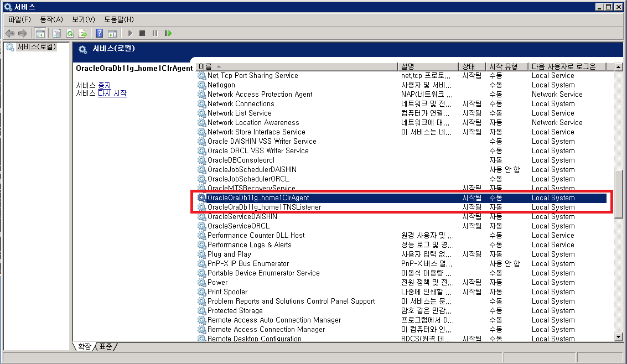
Task: Select Performance Counter DLL Host row
Action: click(402, 235)
